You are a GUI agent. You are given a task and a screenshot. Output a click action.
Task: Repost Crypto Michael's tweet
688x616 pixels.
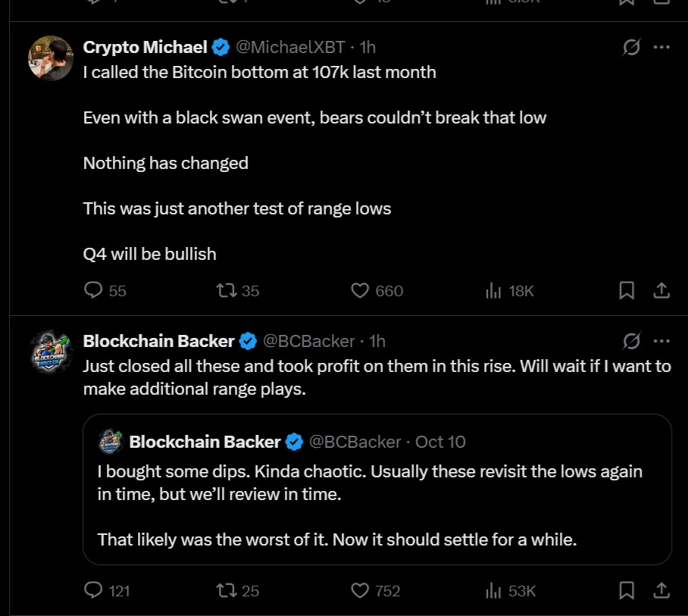coord(226,290)
